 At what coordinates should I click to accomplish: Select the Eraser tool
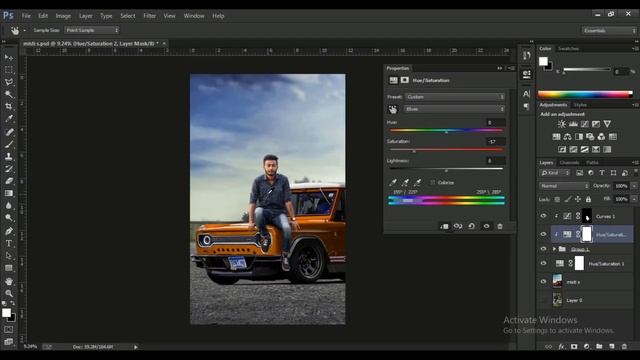[x=9, y=181]
